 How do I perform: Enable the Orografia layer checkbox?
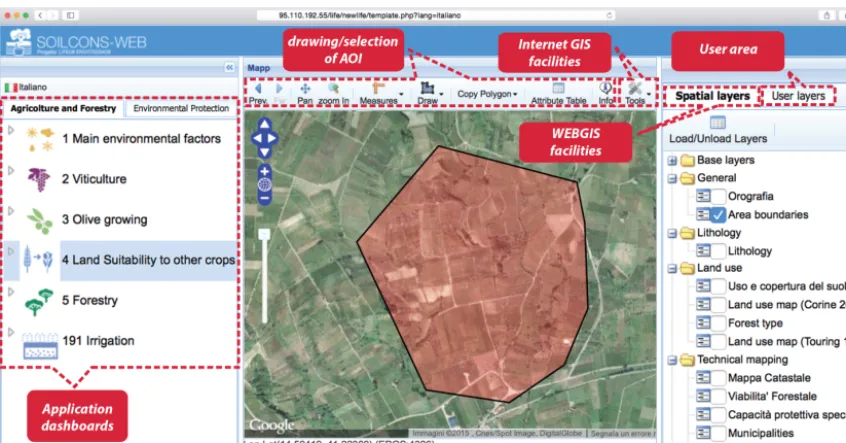pos(718,196)
